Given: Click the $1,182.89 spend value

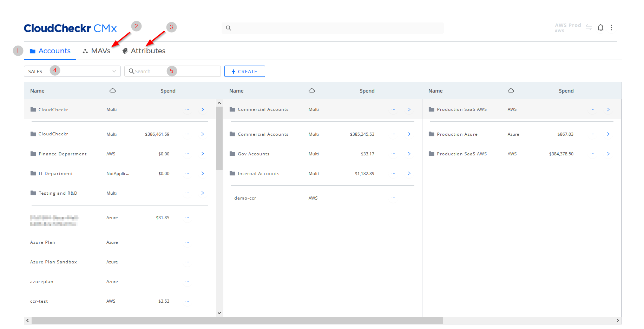Looking at the screenshot, I should pos(364,173).
